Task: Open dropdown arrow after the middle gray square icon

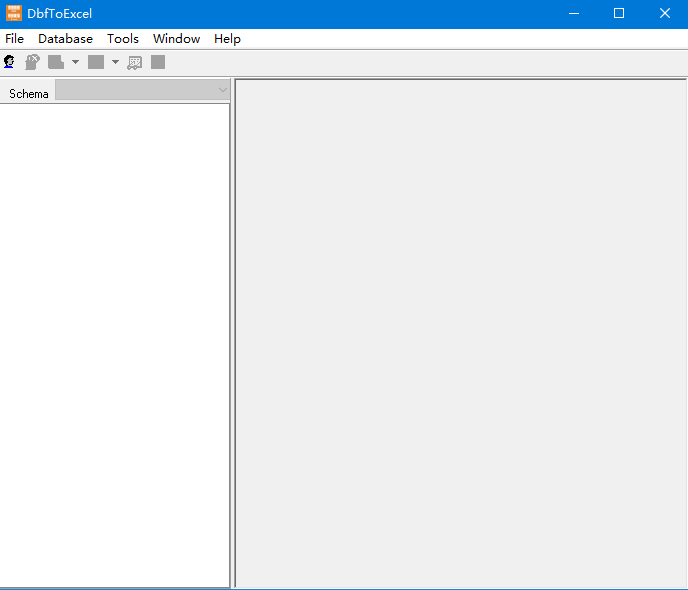Action: click(115, 62)
